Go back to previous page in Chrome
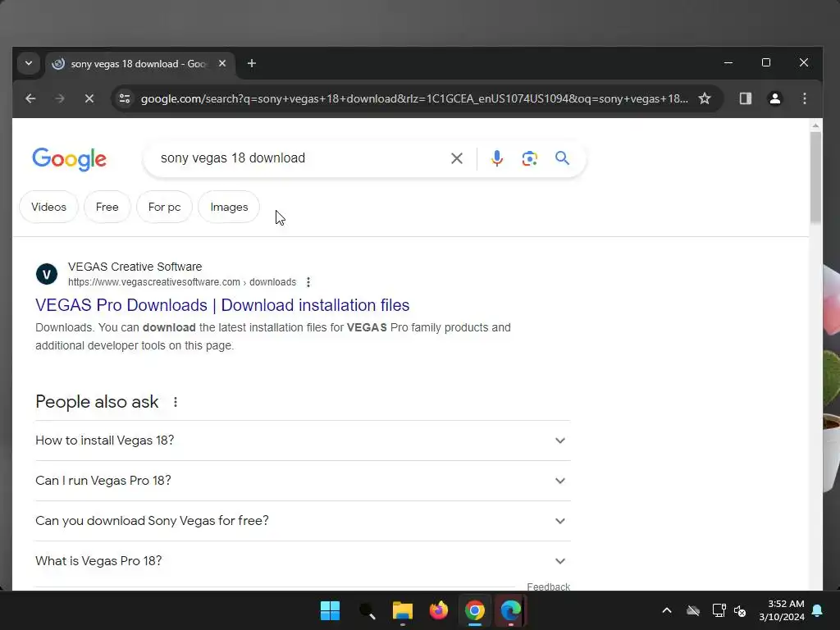 point(30,98)
